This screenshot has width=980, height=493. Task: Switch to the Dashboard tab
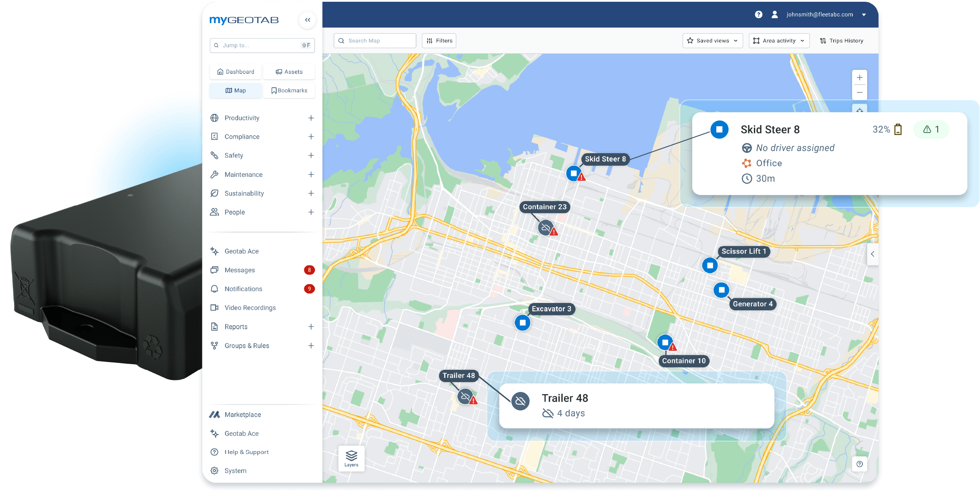(x=236, y=71)
